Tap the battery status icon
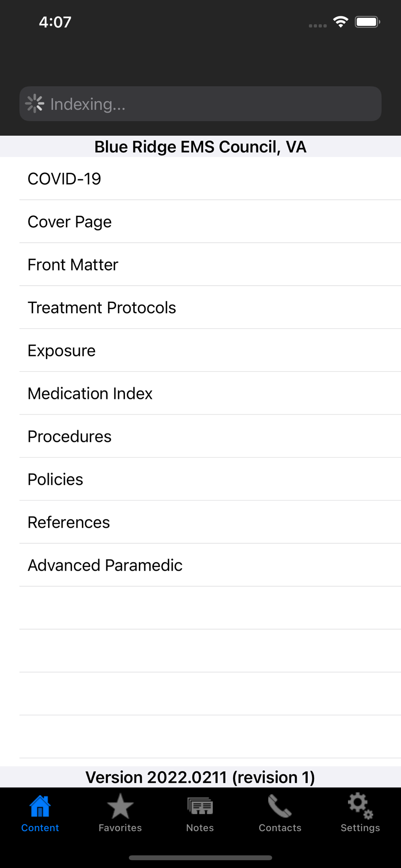The image size is (401, 868). pyautogui.click(x=367, y=22)
